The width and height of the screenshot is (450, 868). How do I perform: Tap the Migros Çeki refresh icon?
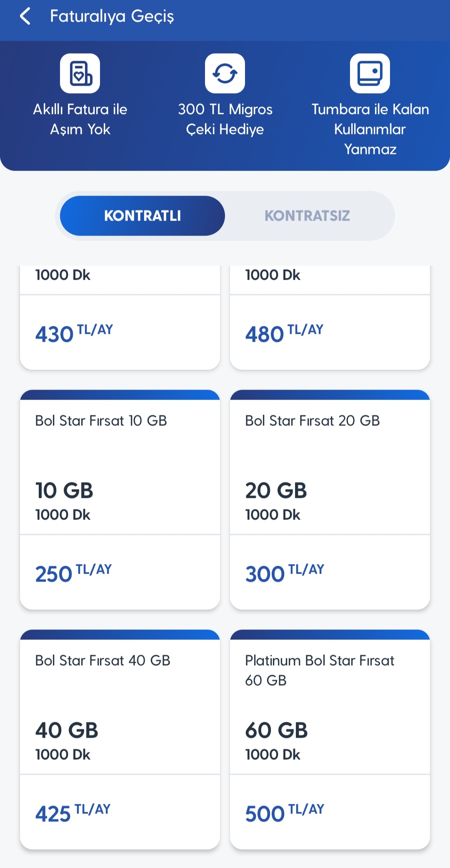pos(225,73)
